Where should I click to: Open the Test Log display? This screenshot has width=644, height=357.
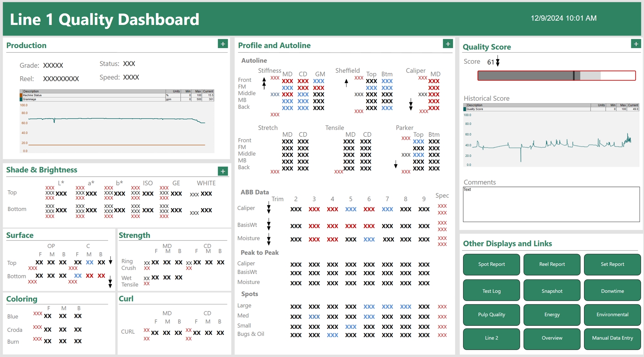coord(491,291)
